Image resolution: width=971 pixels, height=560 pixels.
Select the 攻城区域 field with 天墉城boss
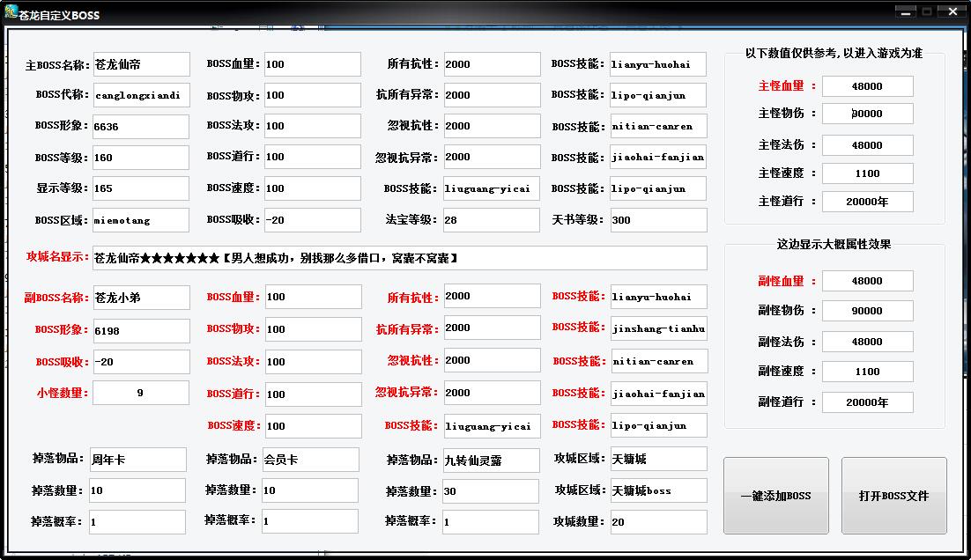(658, 490)
